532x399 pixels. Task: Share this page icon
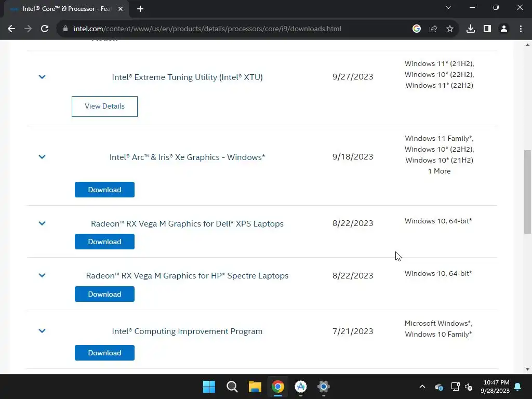click(x=433, y=29)
